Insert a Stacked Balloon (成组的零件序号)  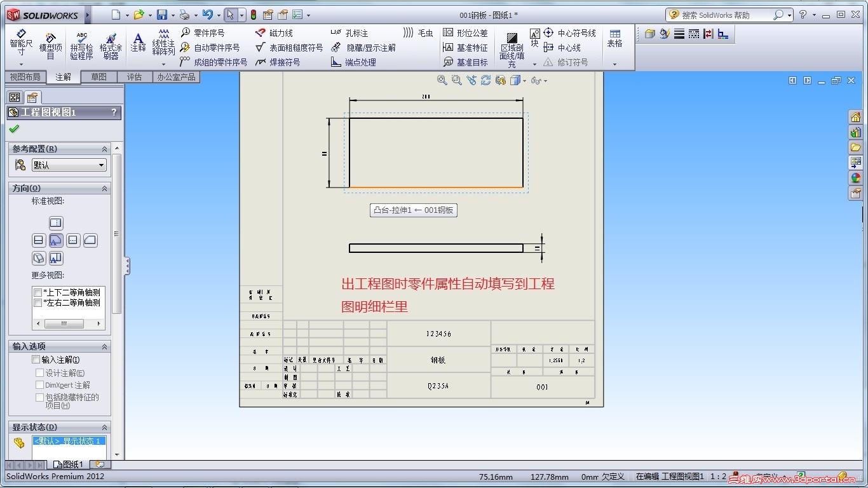tap(214, 62)
